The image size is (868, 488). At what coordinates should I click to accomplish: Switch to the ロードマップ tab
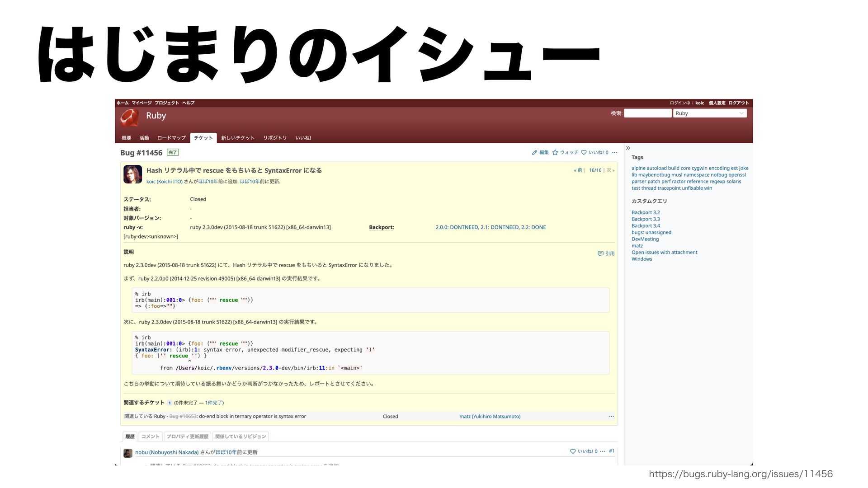tap(171, 138)
